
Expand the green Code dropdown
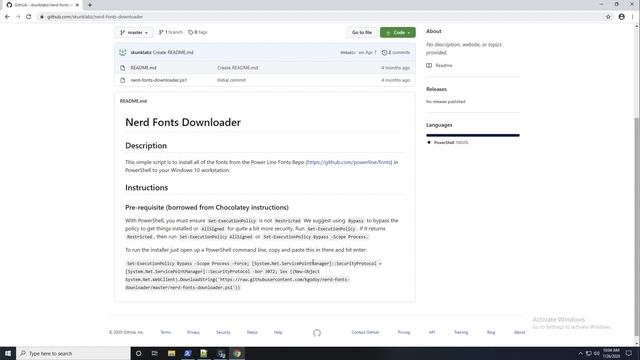[398, 32]
